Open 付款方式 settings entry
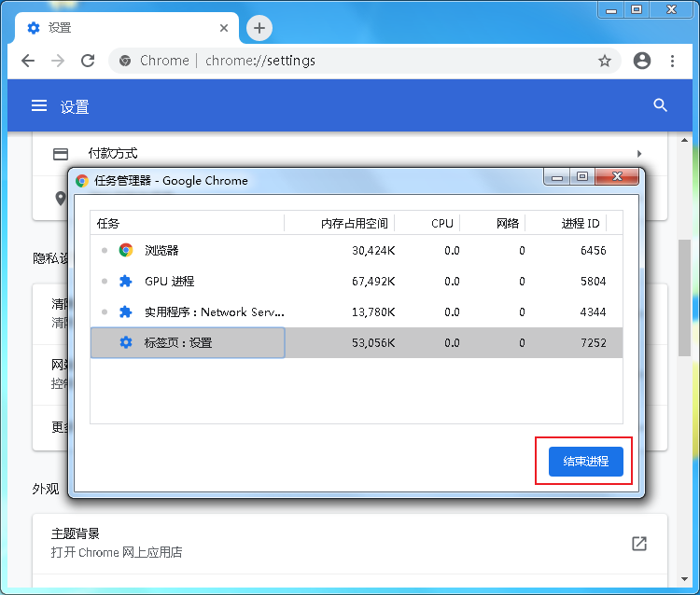700x595 pixels. point(350,154)
